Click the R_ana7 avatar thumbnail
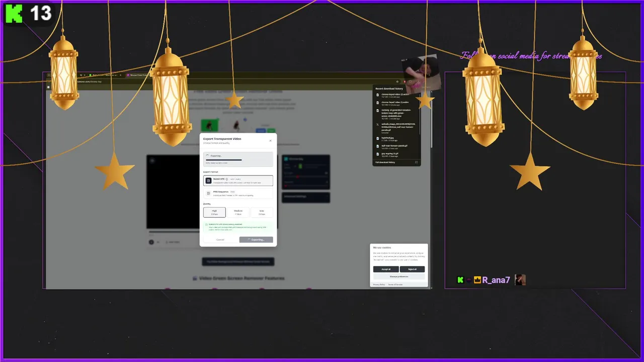 click(x=520, y=280)
